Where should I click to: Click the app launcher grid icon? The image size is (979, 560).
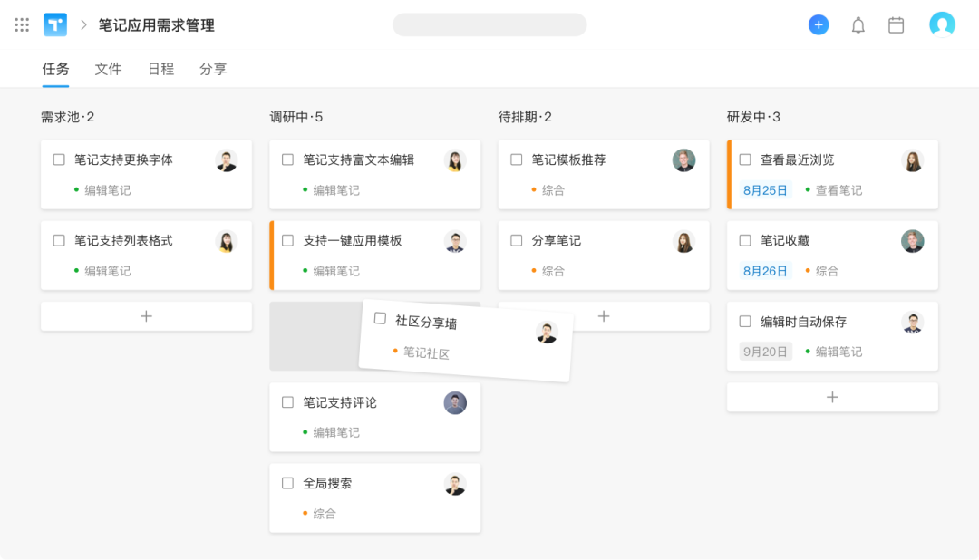pyautogui.click(x=22, y=24)
